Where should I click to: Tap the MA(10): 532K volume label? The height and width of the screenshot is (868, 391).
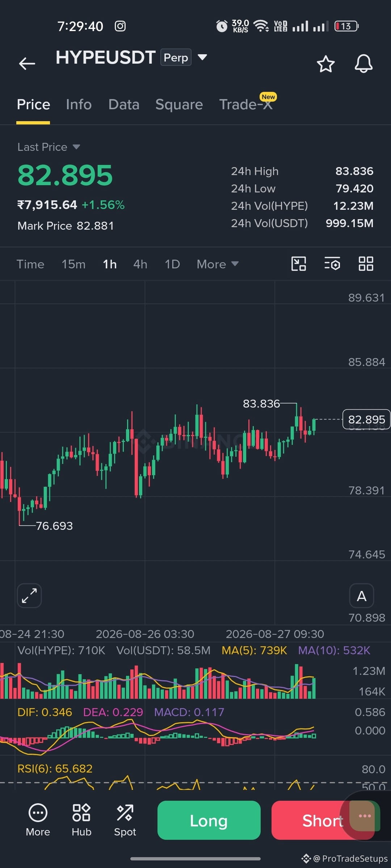click(x=334, y=650)
